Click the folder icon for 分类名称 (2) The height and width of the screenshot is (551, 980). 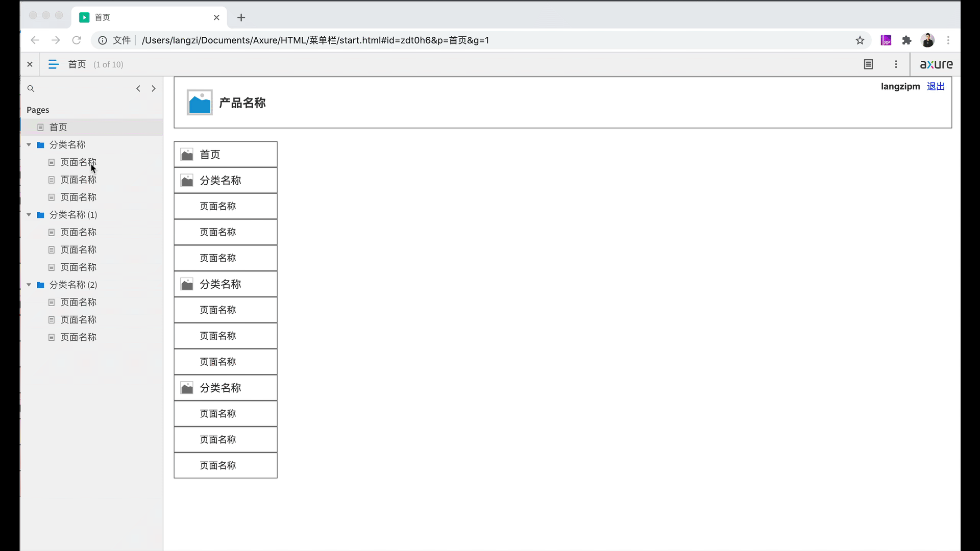pos(40,285)
